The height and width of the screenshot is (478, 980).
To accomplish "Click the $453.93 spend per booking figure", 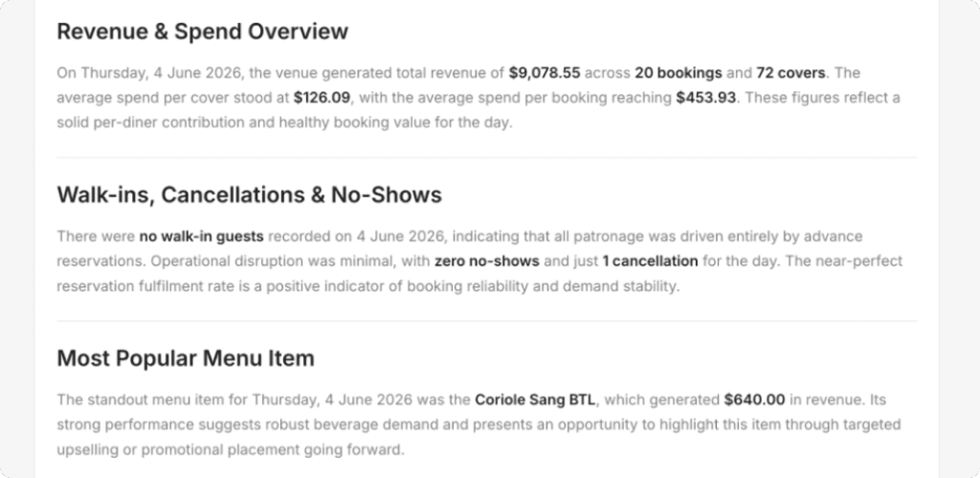I will tap(706, 99).
